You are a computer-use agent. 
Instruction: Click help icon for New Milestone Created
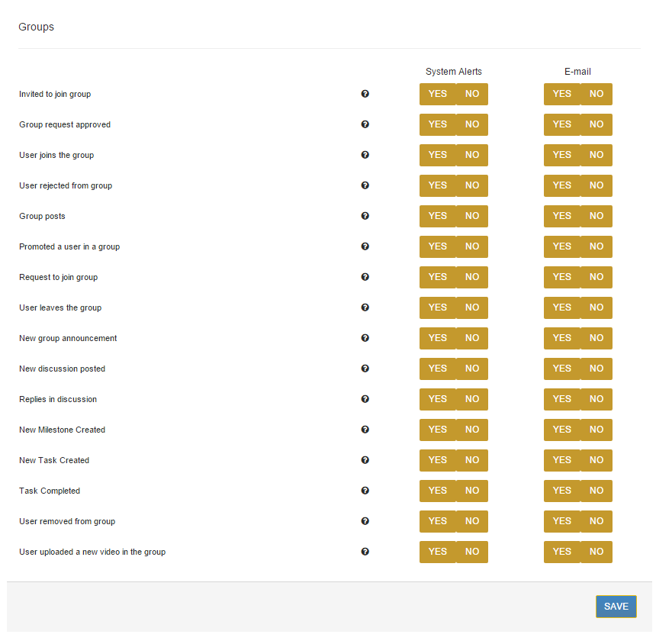click(365, 430)
